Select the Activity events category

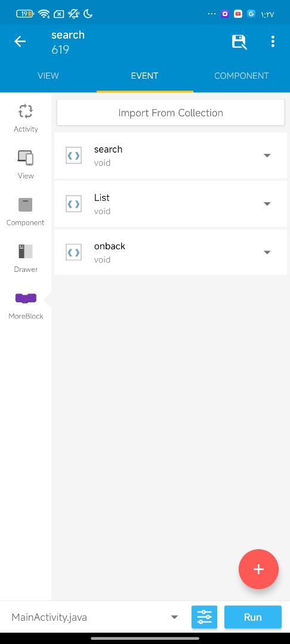(26, 118)
